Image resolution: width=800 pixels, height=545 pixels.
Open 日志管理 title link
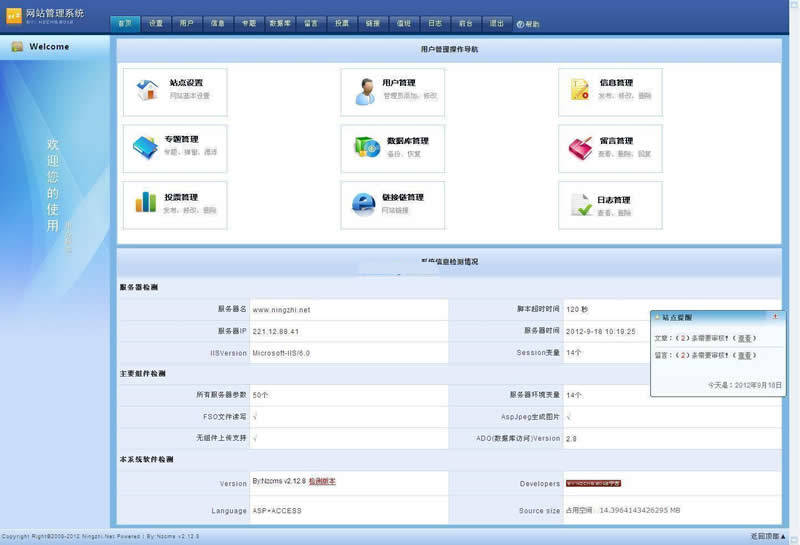614,200
